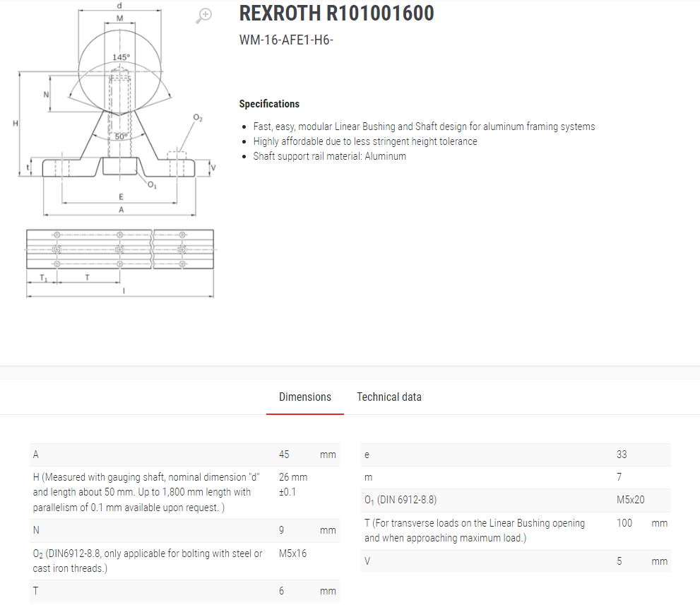Click the WM-16-AFE1-H6- model code text
The height and width of the screenshot is (615, 700).
(286, 40)
